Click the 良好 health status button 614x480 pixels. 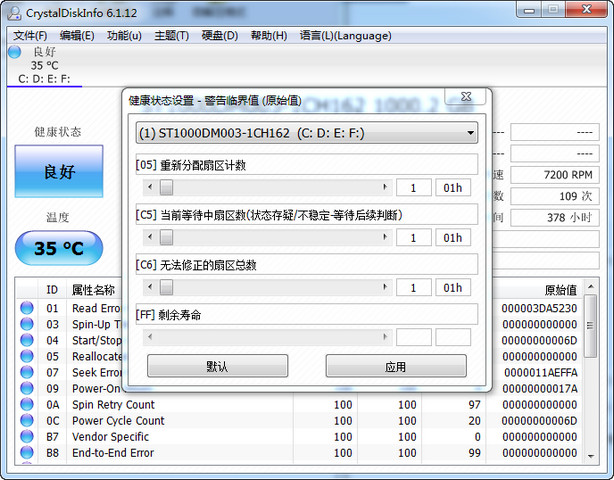click(x=59, y=171)
